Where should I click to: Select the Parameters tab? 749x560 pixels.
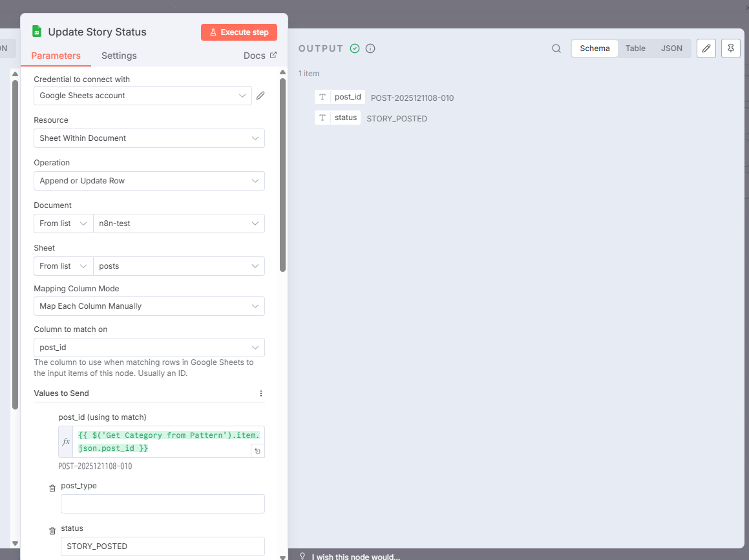point(56,56)
